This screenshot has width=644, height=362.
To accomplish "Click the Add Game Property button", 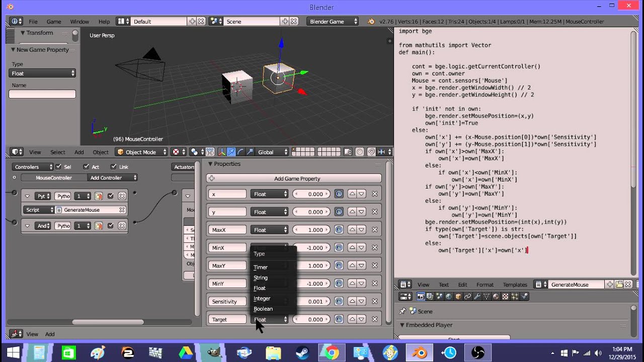I will coord(294,178).
